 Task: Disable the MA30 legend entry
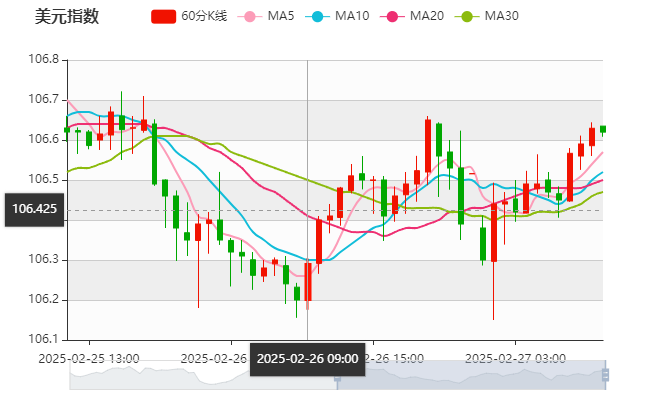(x=501, y=17)
